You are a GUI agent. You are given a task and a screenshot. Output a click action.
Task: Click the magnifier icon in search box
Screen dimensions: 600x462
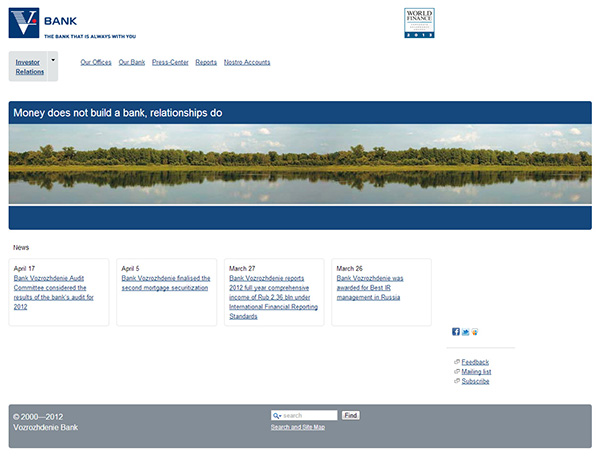click(x=276, y=416)
